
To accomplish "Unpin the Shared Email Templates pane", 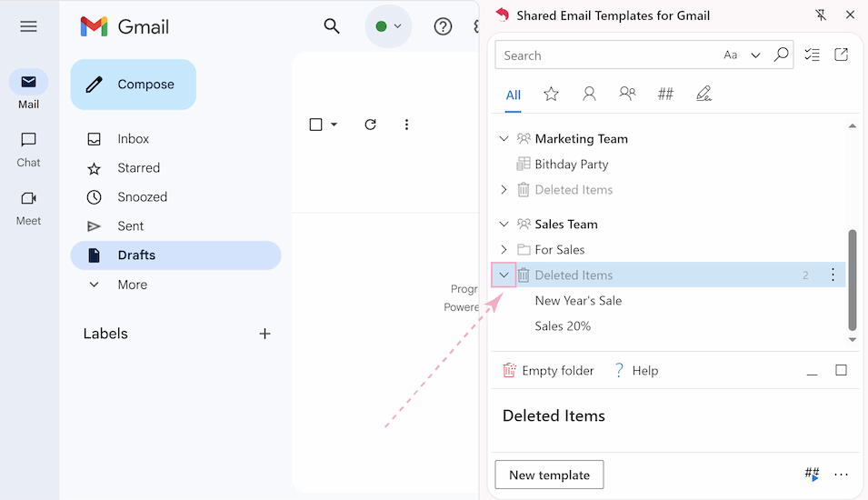I will [x=821, y=15].
